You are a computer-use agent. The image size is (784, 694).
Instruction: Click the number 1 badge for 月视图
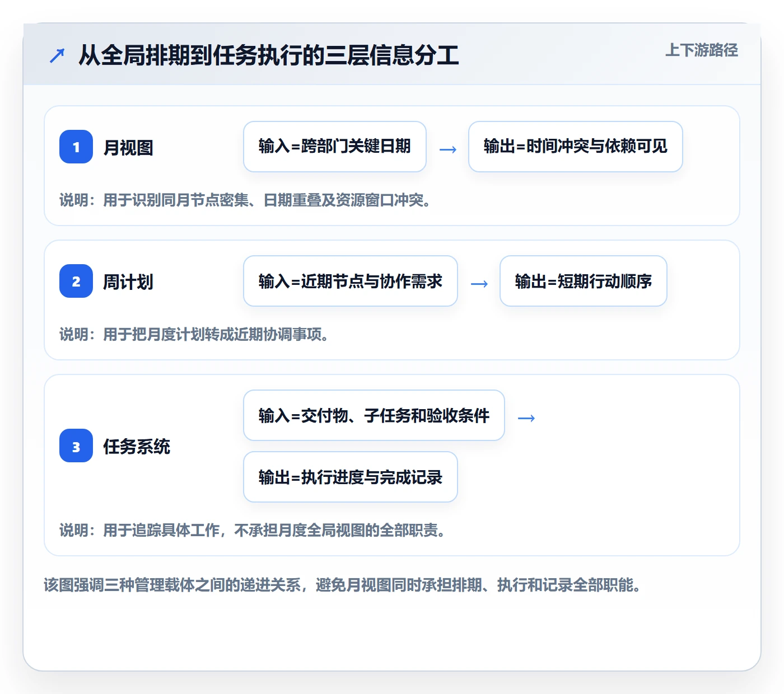(x=76, y=147)
